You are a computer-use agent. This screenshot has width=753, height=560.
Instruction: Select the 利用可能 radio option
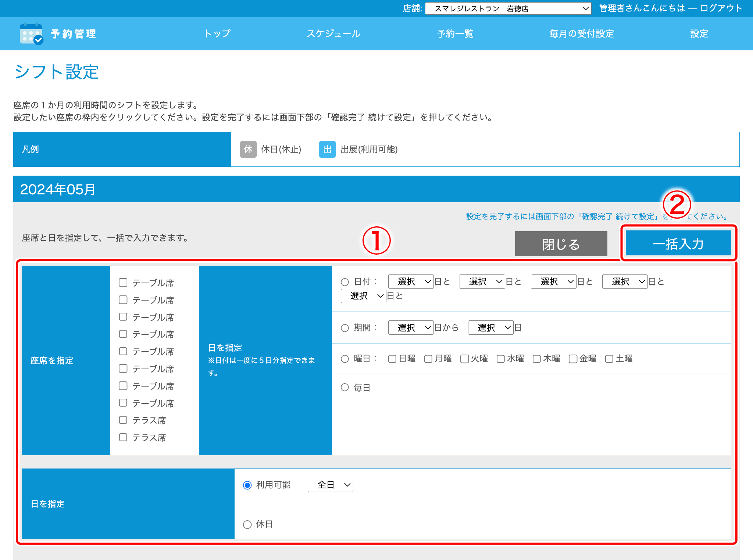pos(247,485)
